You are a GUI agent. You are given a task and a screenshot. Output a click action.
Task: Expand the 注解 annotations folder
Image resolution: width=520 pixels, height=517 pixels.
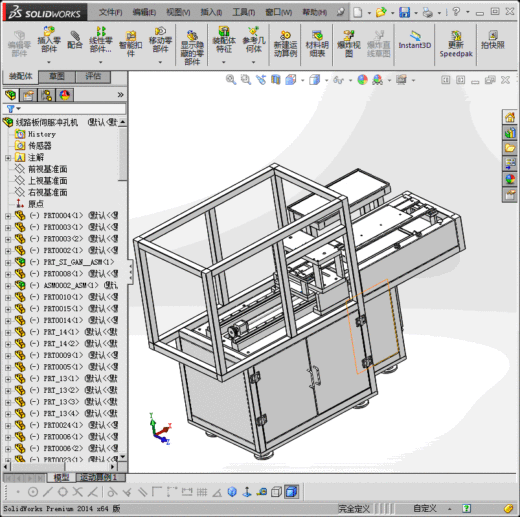pos(8,158)
